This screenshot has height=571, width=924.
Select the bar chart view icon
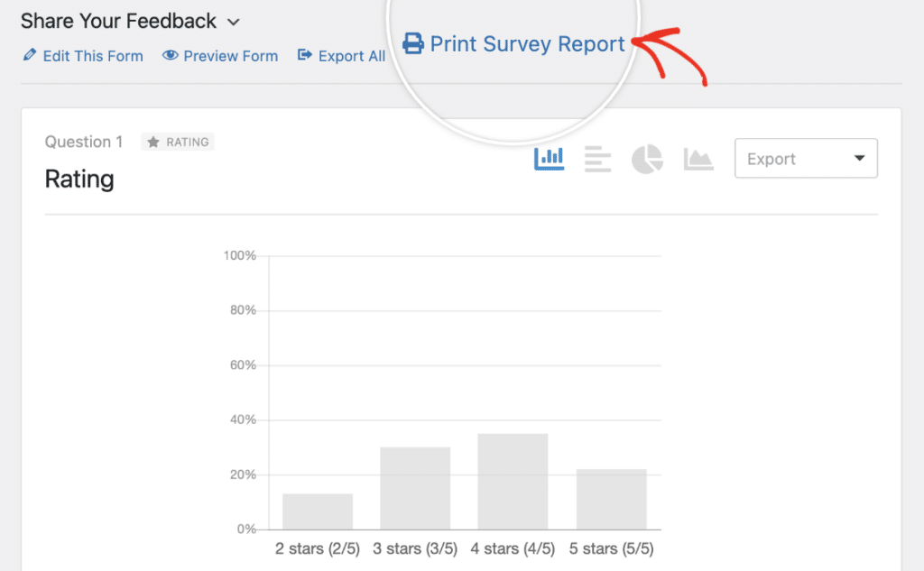549,158
